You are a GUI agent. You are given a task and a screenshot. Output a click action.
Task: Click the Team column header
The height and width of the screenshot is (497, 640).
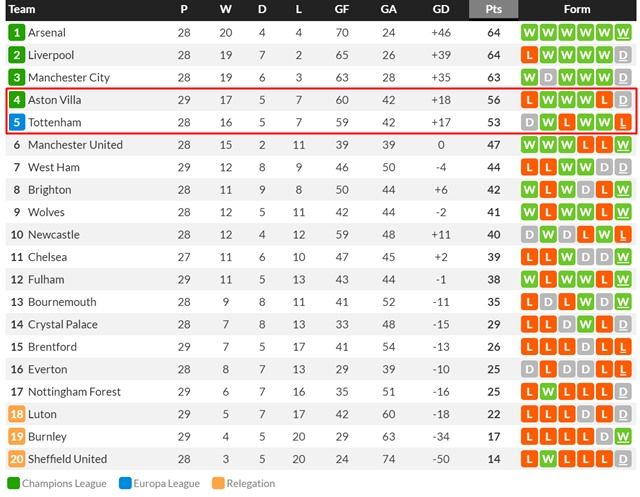[23, 9]
